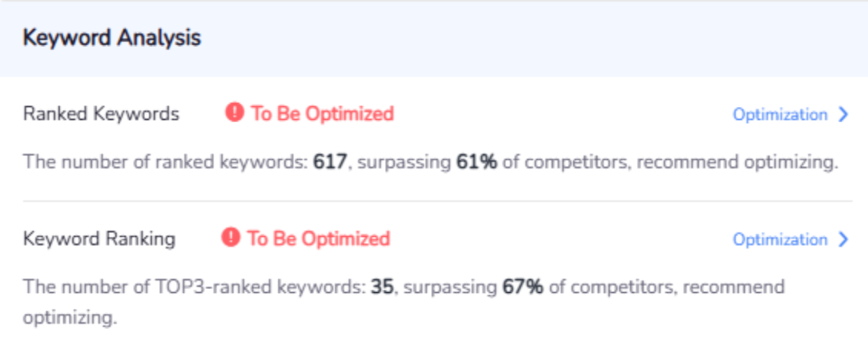Image resolution: width=868 pixels, height=349 pixels.
Task: Click the 35 TOP3-ranked keywords count
Action: point(382,288)
